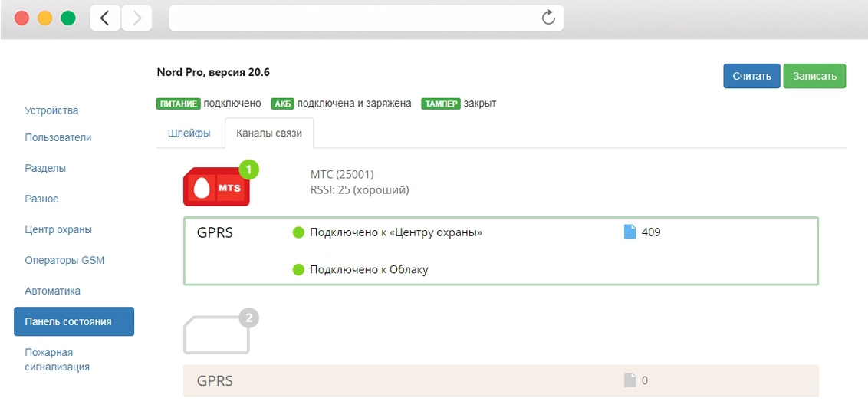Click the ТАМПЕР status badge
Screen dimensions: 868x418
pyautogui.click(x=441, y=104)
